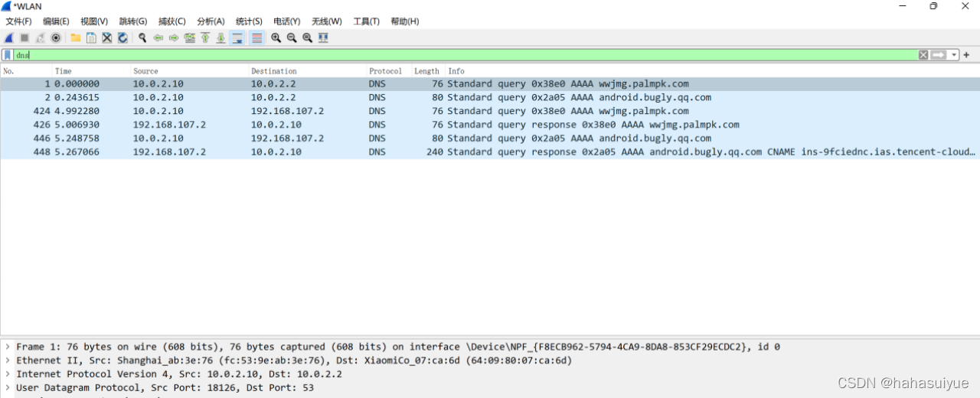Save the capture file
Screen dimensions: 980x398
91,38
